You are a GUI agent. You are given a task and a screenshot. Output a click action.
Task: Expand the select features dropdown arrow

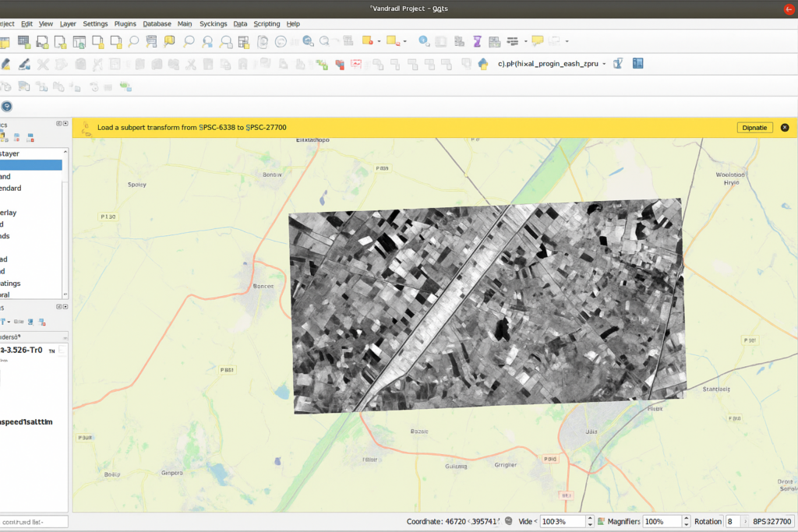(x=380, y=42)
